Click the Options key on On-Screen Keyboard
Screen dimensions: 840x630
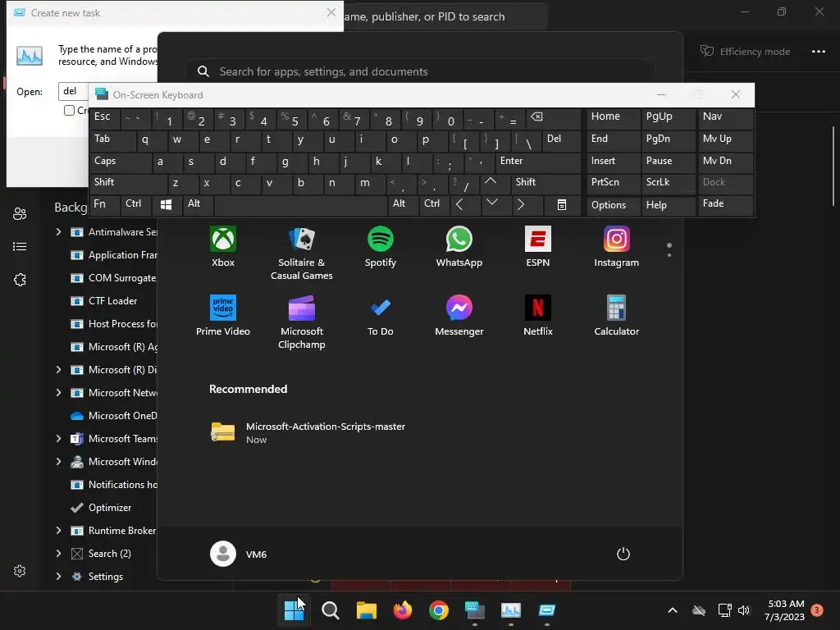[x=614, y=205]
